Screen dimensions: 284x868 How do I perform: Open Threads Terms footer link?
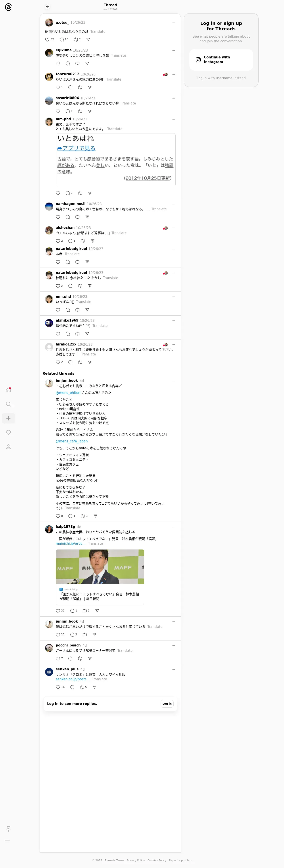pyautogui.click(x=114, y=860)
